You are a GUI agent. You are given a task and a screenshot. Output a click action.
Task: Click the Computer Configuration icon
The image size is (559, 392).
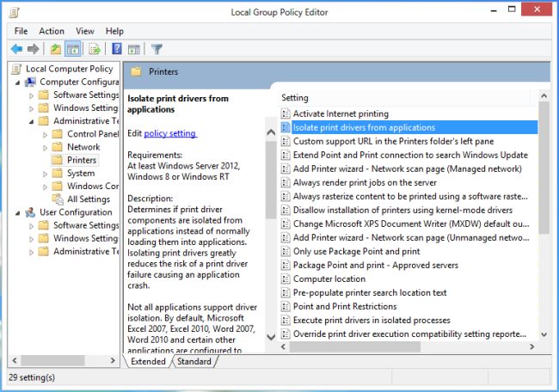tap(30, 82)
